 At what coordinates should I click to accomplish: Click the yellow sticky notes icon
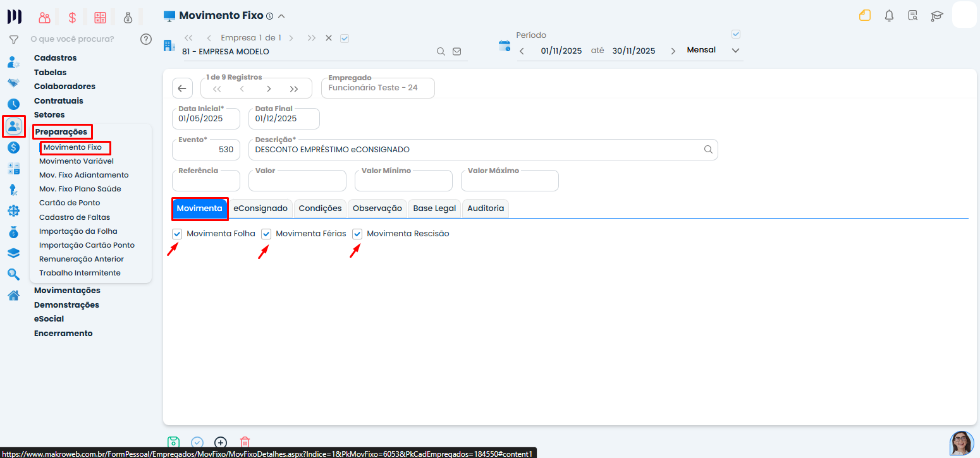pos(865,16)
